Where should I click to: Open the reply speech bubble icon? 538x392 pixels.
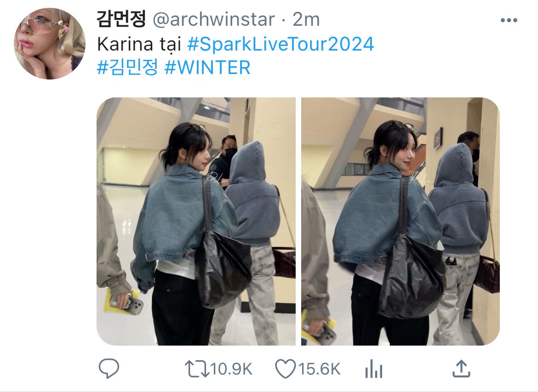click(x=109, y=369)
